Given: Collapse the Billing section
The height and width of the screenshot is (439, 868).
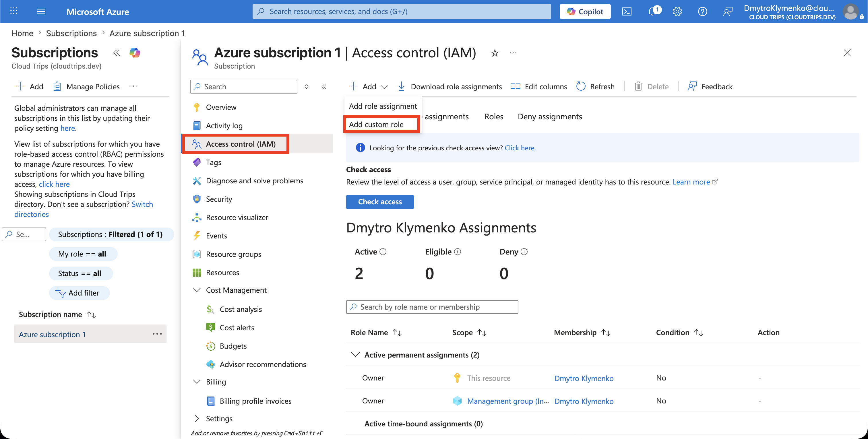Looking at the screenshot, I should (197, 382).
